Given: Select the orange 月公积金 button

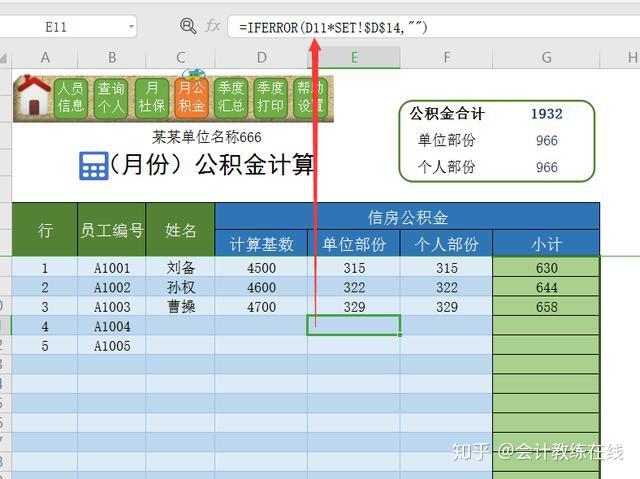Looking at the screenshot, I should pyautogui.click(x=191, y=98).
